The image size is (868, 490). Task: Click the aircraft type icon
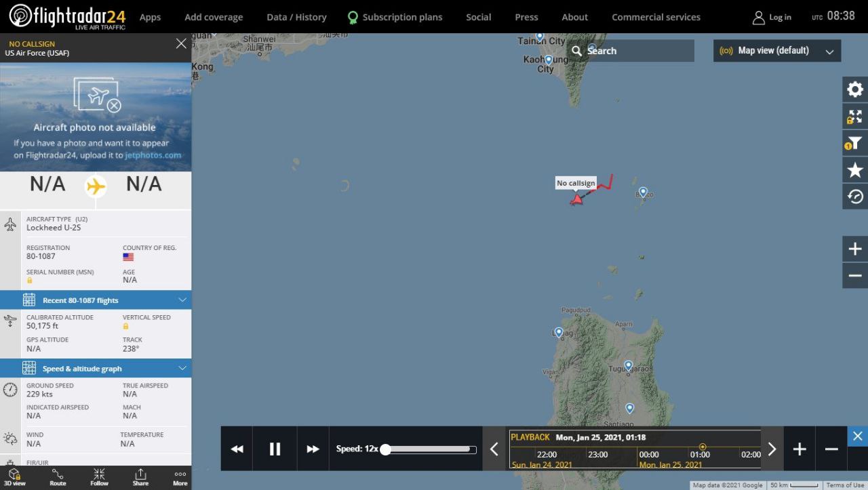10,224
